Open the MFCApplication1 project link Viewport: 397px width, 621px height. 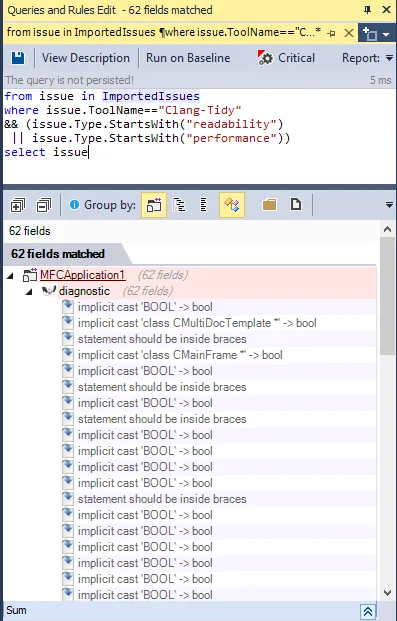(x=82, y=275)
